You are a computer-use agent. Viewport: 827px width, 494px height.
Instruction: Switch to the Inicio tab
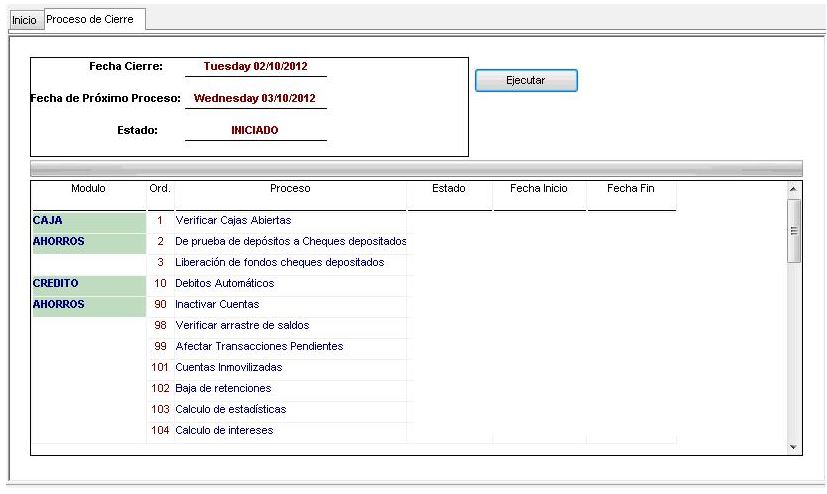pos(23,20)
